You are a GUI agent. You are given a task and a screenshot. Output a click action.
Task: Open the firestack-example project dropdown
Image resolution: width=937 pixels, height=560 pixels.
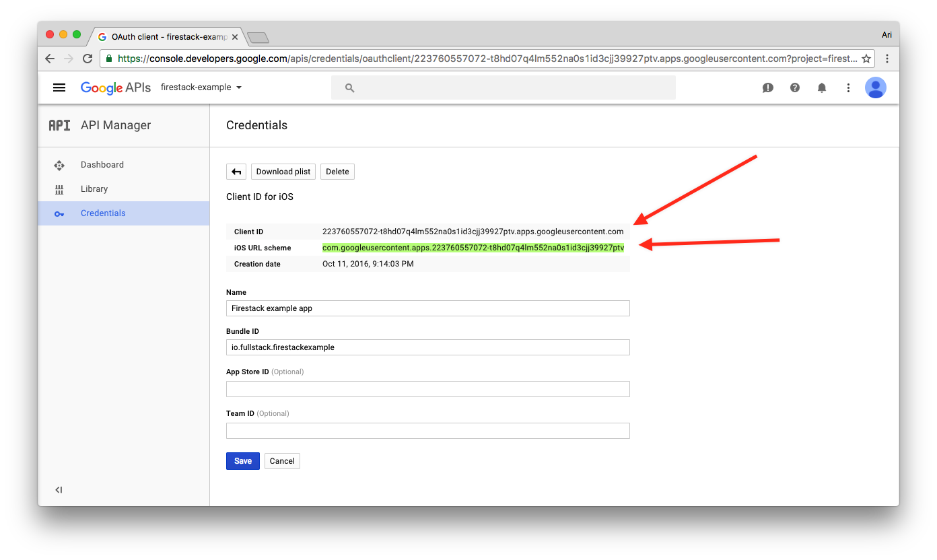pos(201,87)
